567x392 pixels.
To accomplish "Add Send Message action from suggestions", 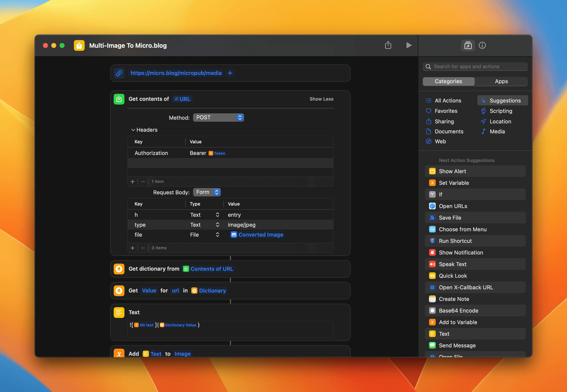I will [475, 346].
